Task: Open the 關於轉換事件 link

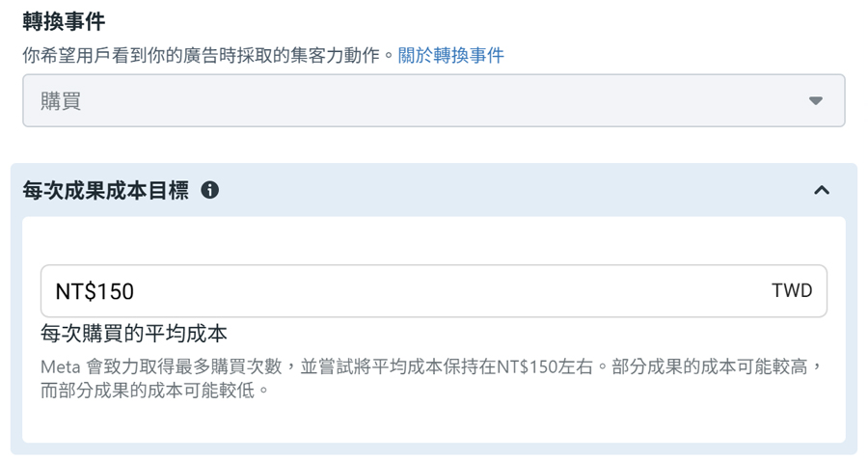Action: [x=450, y=55]
